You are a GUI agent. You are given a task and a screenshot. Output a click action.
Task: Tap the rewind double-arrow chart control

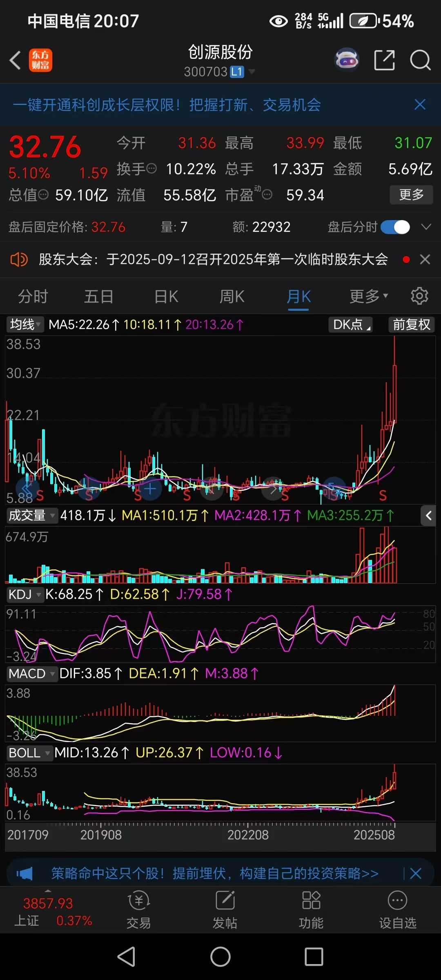click(27, 488)
